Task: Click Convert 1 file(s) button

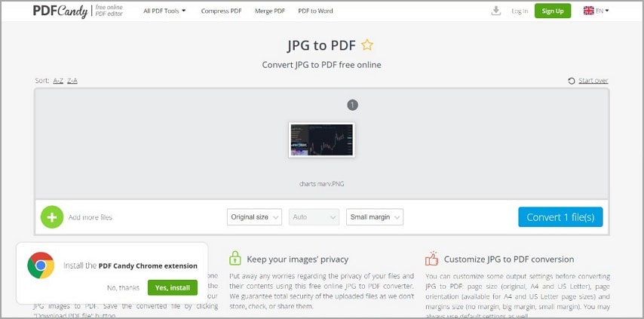Action: [x=560, y=217]
